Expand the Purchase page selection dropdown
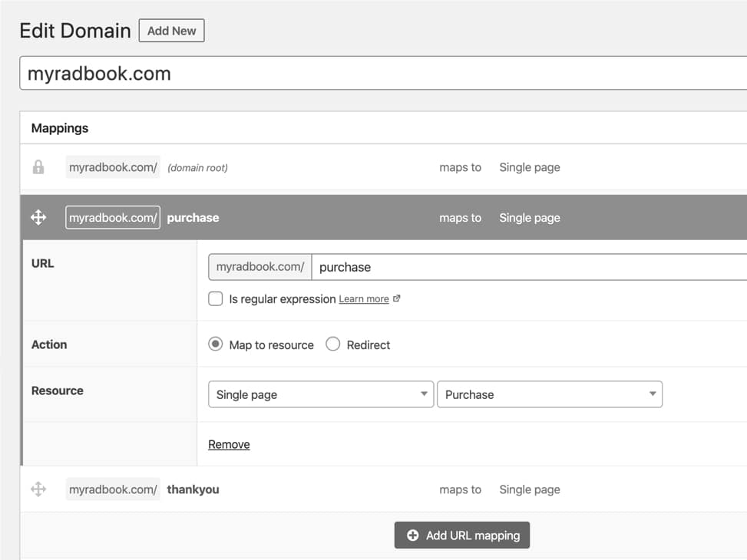The height and width of the screenshot is (560, 747). click(x=549, y=394)
